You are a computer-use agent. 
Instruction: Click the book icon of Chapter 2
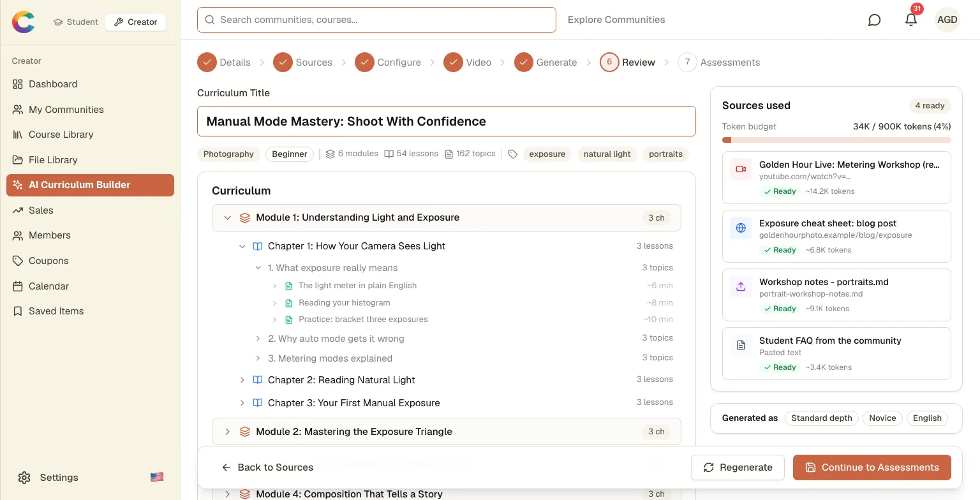click(258, 380)
